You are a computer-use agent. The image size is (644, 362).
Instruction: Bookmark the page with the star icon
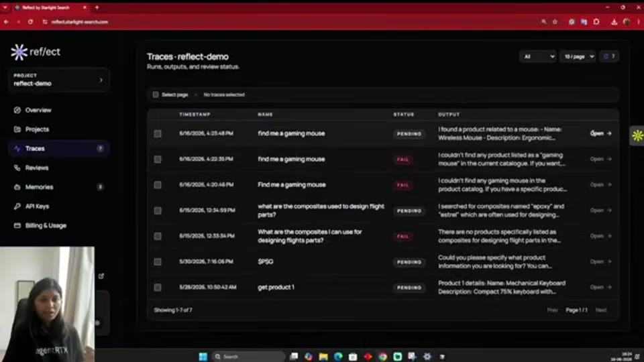[x=555, y=21]
